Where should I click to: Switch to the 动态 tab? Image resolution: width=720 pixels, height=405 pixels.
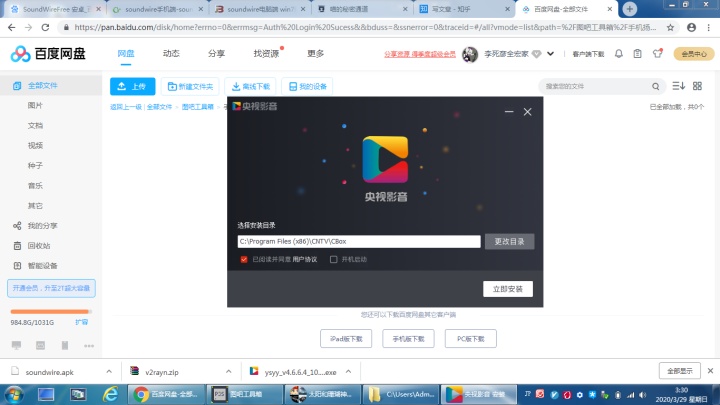pyautogui.click(x=171, y=54)
